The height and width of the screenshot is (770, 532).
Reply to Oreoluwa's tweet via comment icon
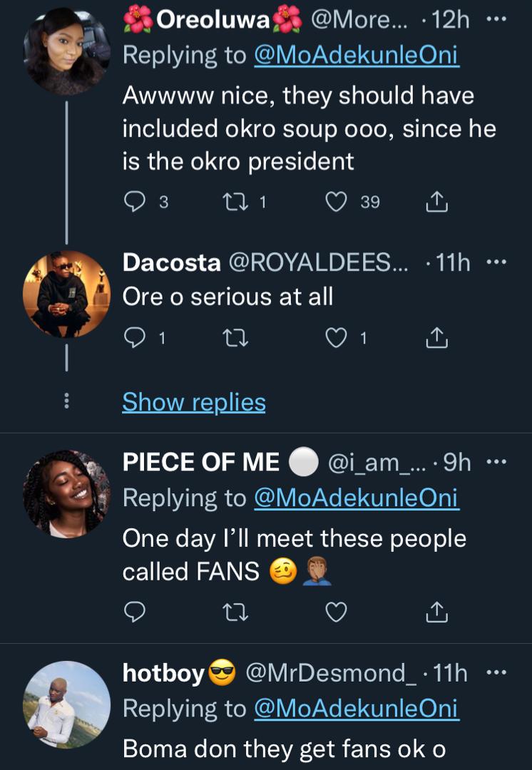135,202
